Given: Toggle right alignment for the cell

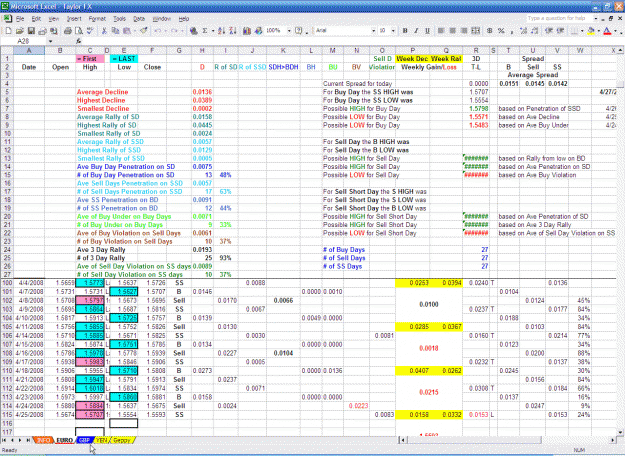Looking at the screenshot, I should [464, 31].
